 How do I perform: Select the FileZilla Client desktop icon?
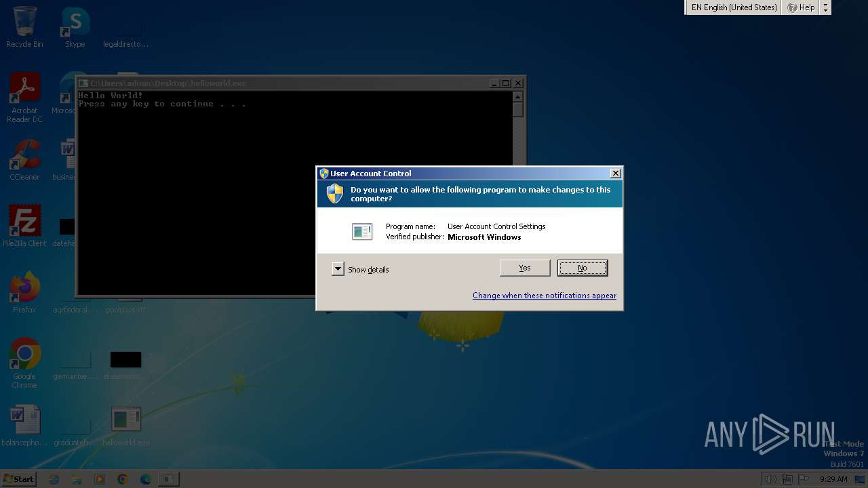[24, 226]
